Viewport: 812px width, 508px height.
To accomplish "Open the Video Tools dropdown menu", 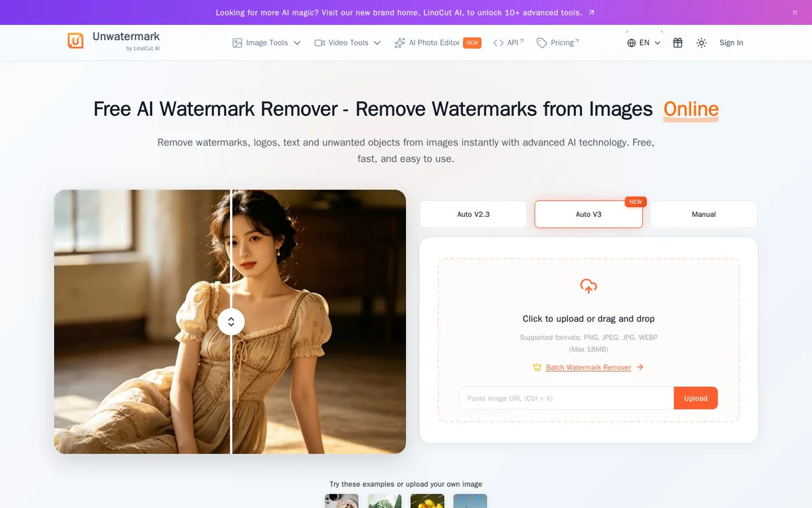I will [348, 43].
